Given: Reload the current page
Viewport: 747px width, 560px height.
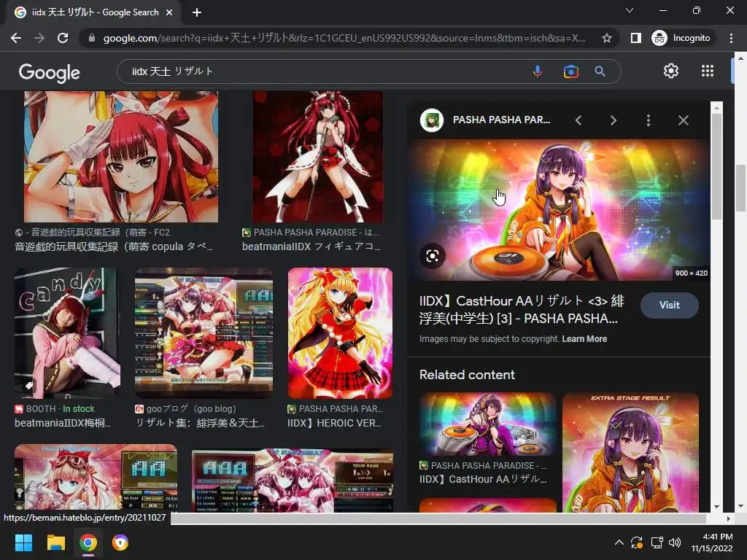Looking at the screenshot, I should pyautogui.click(x=63, y=38).
